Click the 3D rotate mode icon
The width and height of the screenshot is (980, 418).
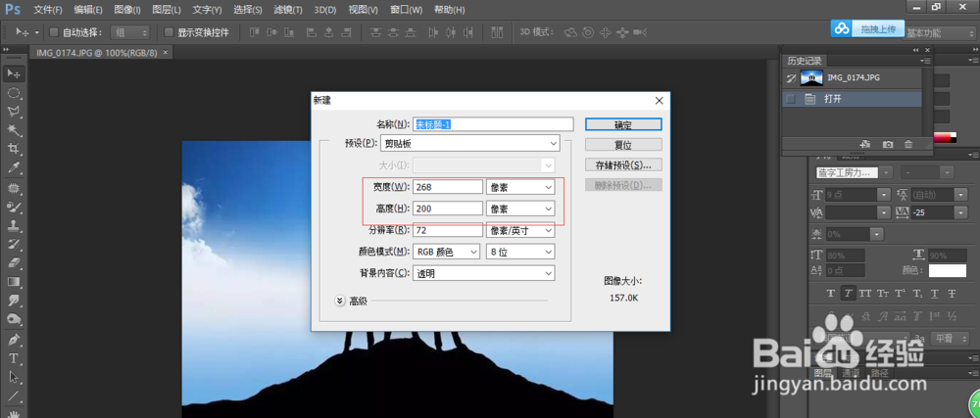[570, 32]
